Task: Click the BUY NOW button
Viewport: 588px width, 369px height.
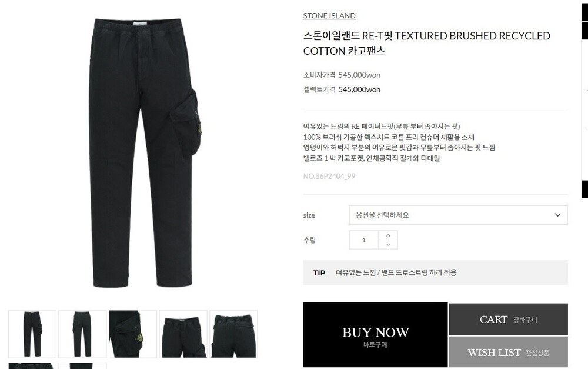Action: click(x=375, y=335)
